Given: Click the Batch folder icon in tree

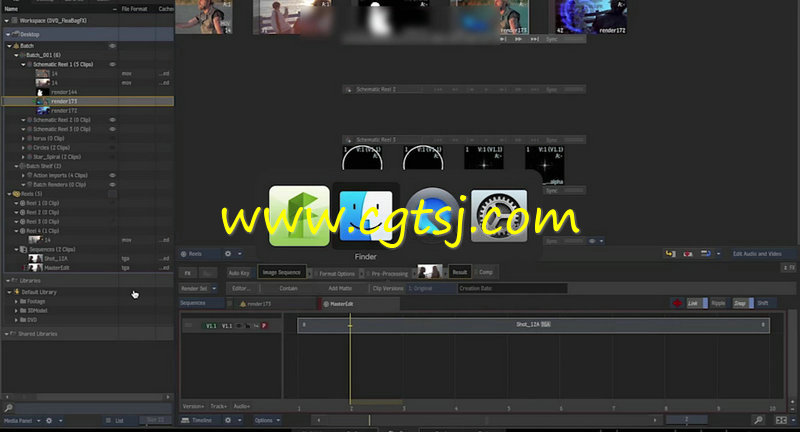Looking at the screenshot, I should [16, 45].
